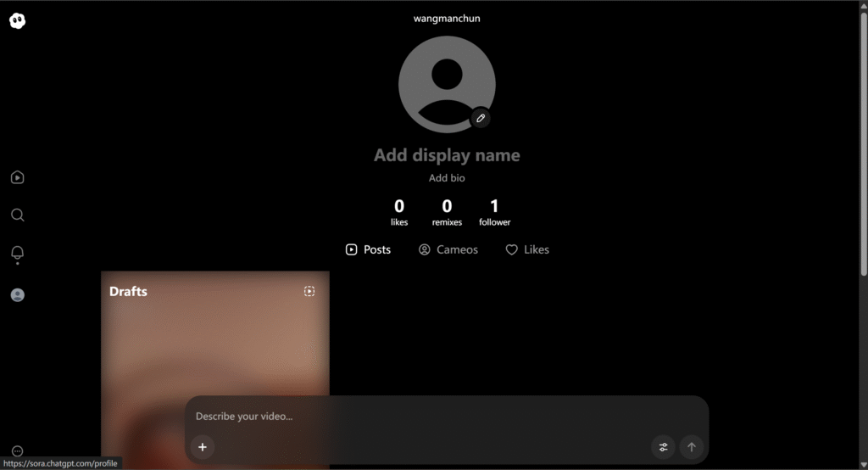868x470 pixels.
Task: Click the drafts icon on the Drafts card
Action: click(309, 291)
